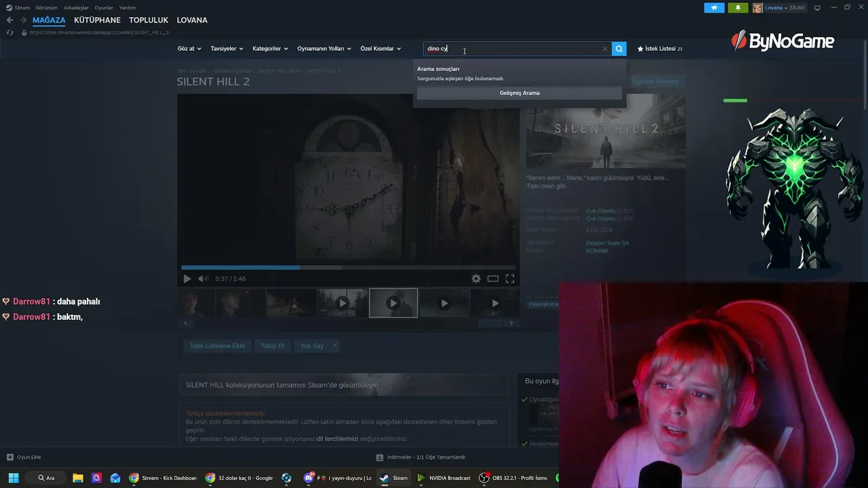Click the Steam taskbar button
The image size is (868, 488).
pos(393,478)
